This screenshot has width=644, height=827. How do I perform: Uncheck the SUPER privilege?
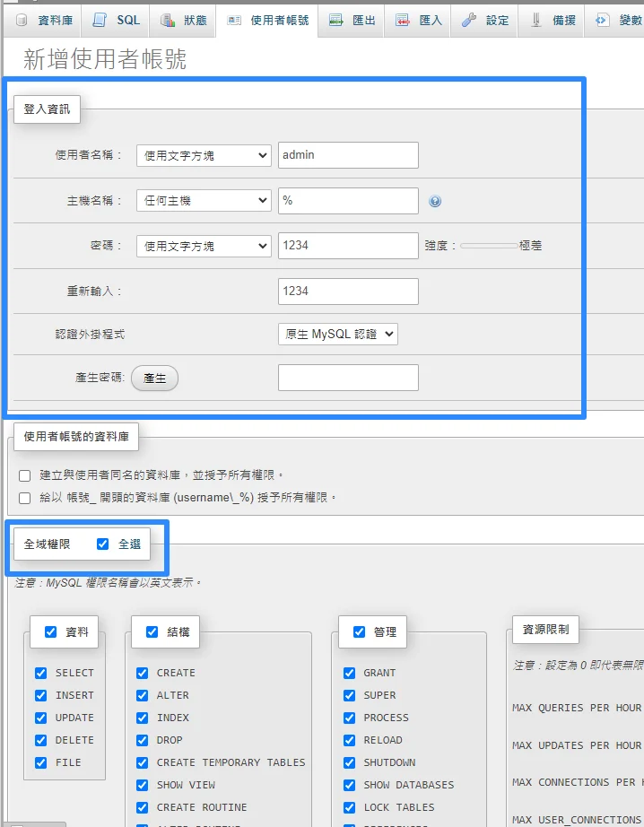point(349,695)
